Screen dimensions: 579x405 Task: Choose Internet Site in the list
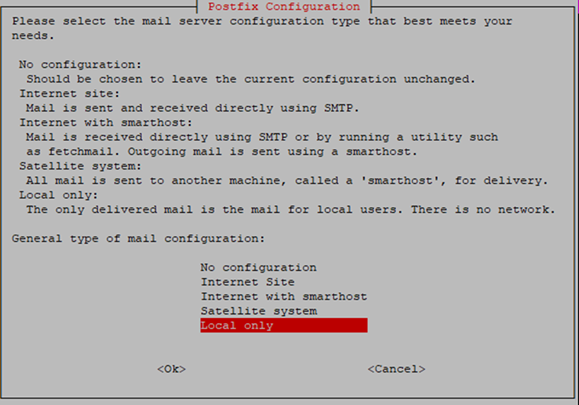click(x=248, y=282)
